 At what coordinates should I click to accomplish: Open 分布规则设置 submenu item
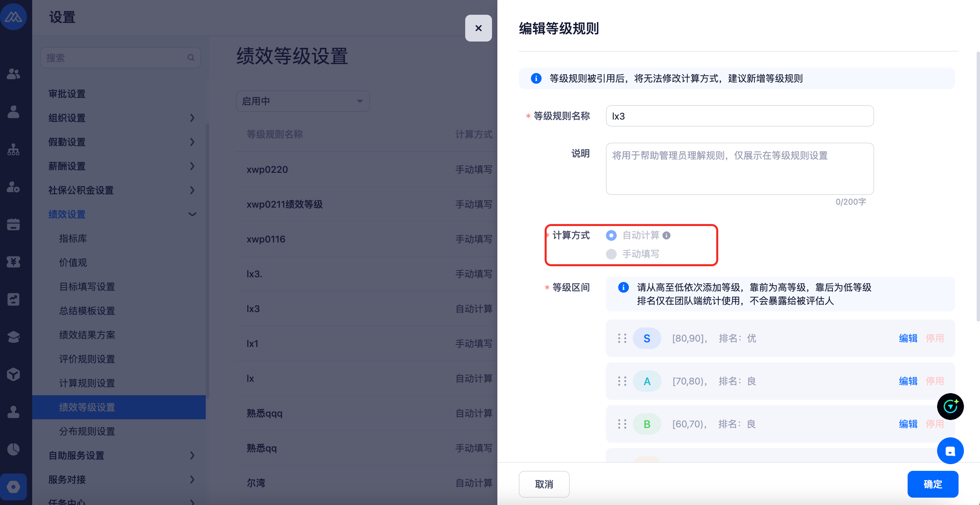pyautogui.click(x=87, y=431)
